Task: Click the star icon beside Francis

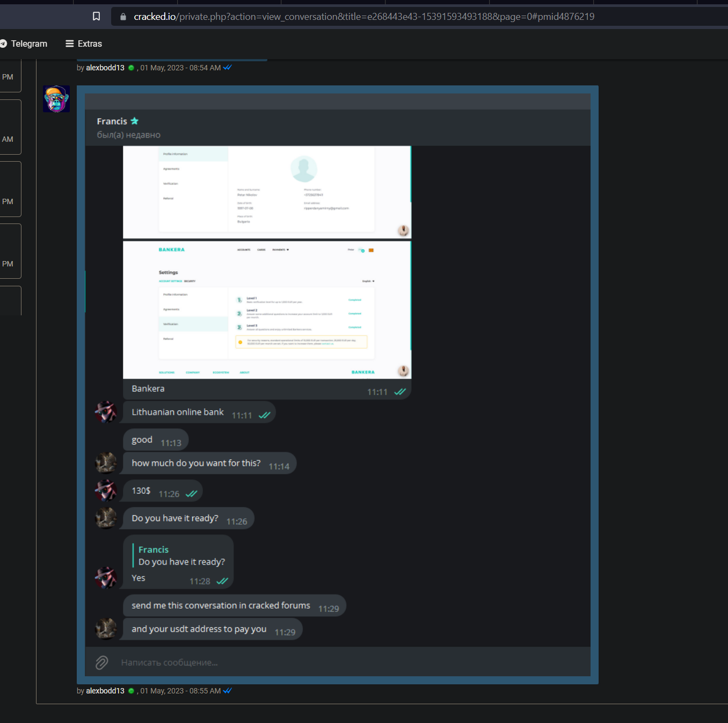Action: tap(135, 121)
